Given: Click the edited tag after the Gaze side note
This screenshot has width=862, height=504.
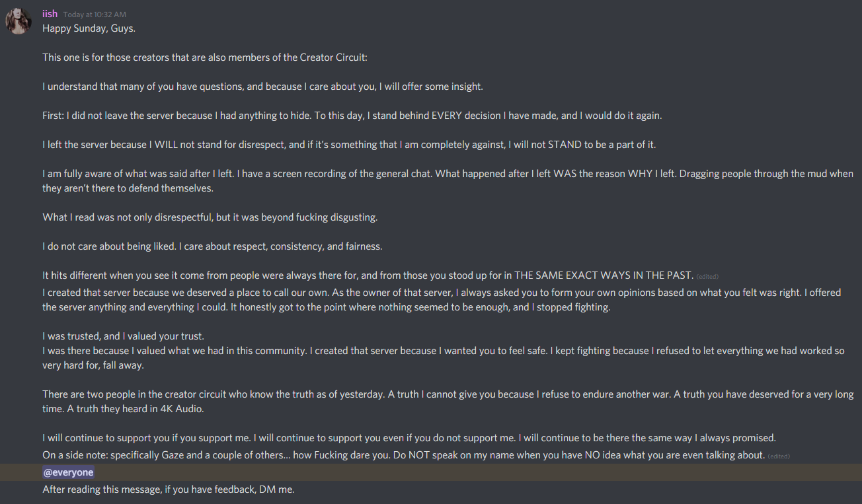Looking at the screenshot, I should coord(779,456).
